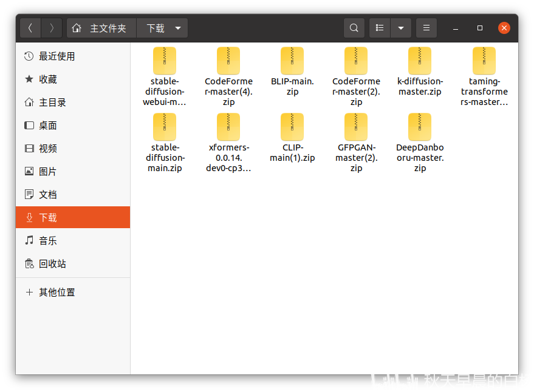Select the CodeFormer-master(4).zip archive icon
The height and width of the screenshot is (392, 534).
[x=228, y=61]
